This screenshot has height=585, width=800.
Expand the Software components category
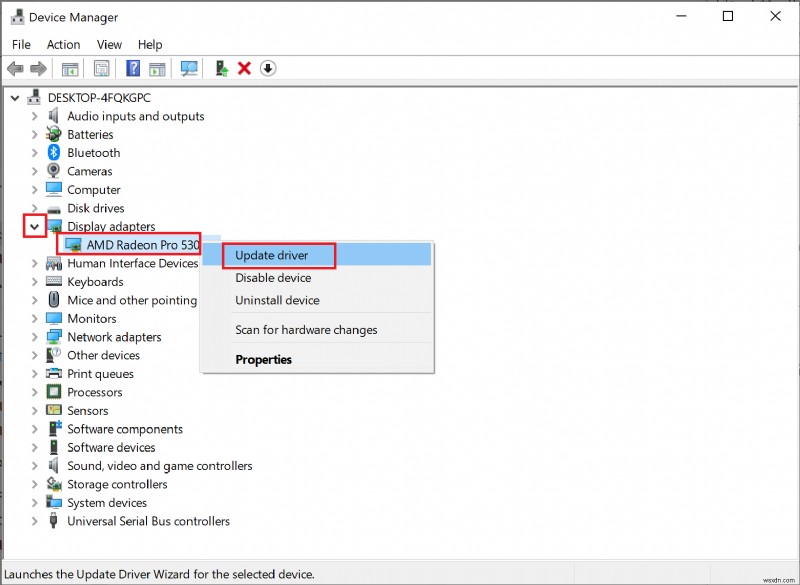(34, 429)
